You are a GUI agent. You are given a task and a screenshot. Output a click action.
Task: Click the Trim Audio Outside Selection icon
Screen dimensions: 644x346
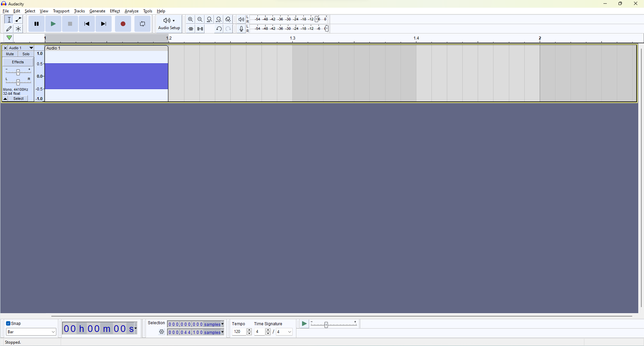click(x=190, y=29)
